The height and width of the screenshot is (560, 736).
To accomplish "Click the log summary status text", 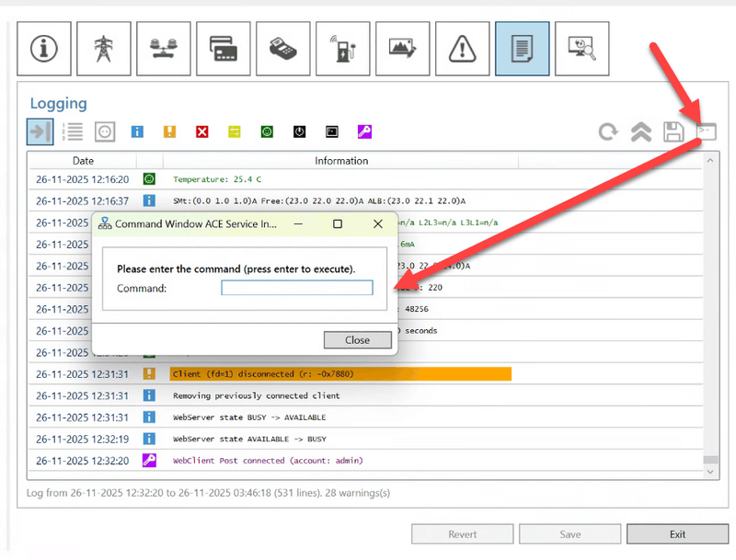I will (208, 493).
